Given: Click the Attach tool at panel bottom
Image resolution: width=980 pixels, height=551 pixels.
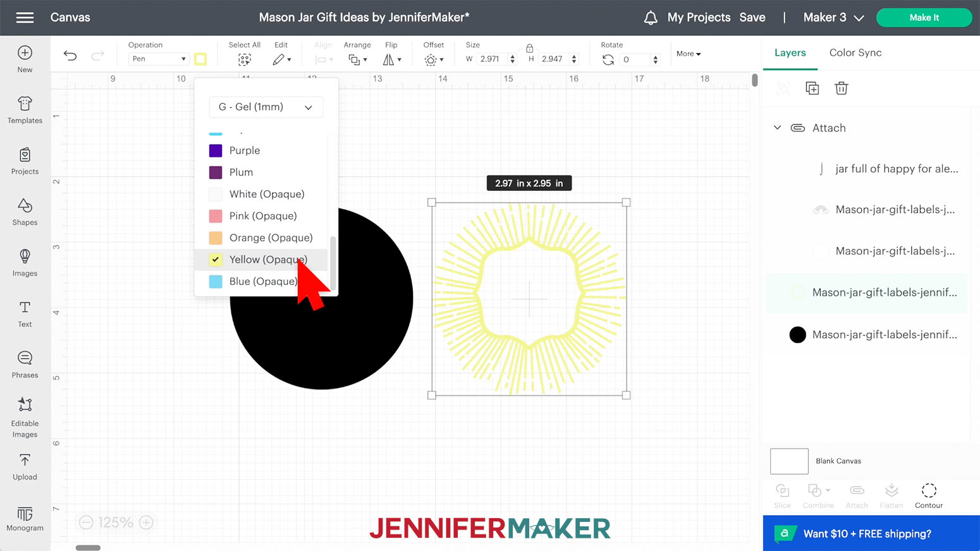Looking at the screenshot, I should coord(857,495).
